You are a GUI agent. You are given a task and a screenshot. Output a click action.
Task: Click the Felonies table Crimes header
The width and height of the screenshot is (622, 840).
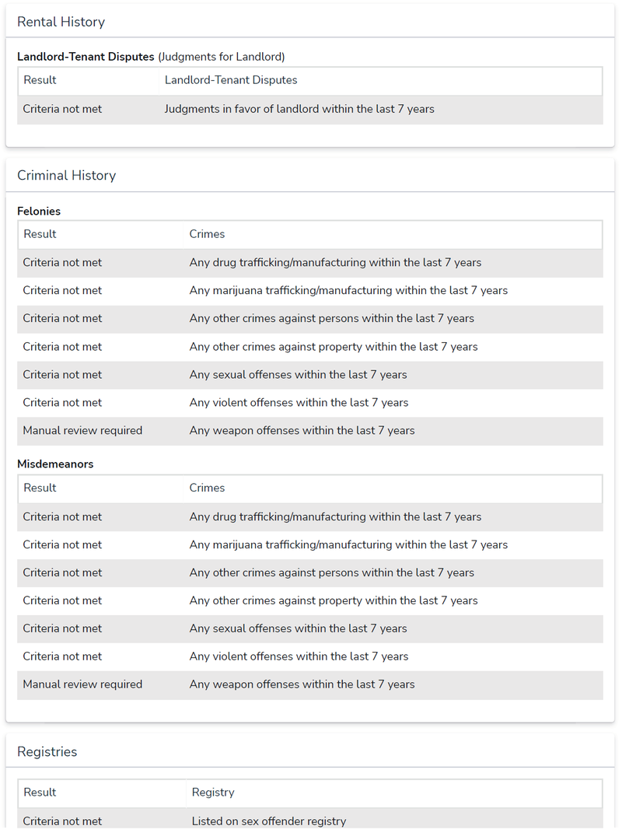coord(207,234)
